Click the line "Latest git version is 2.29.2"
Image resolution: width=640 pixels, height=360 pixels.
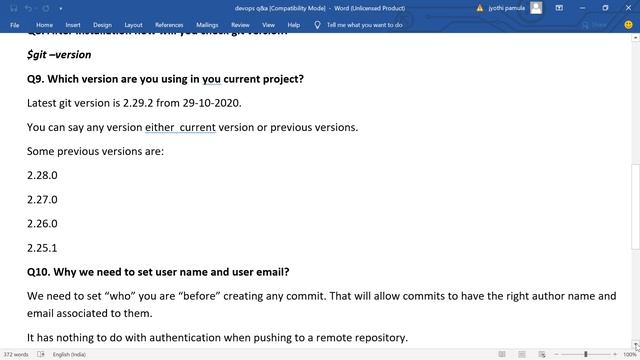pyautogui.click(x=134, y=103)
